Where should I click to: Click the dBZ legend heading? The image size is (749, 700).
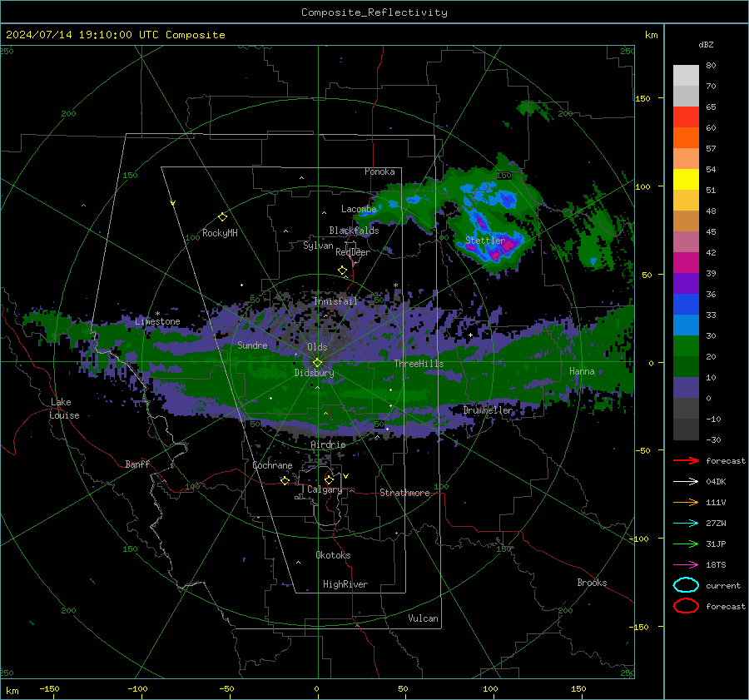706,44
